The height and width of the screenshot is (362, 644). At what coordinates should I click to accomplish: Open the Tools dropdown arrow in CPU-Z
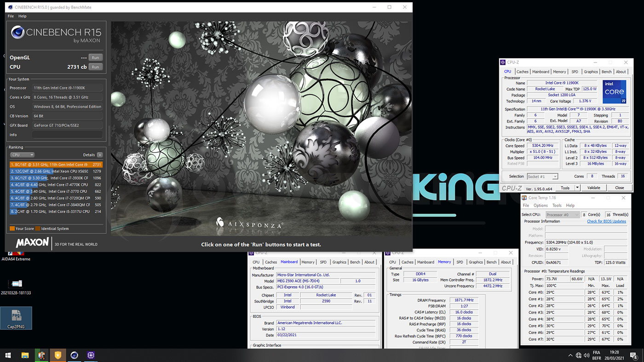point(577,187)
